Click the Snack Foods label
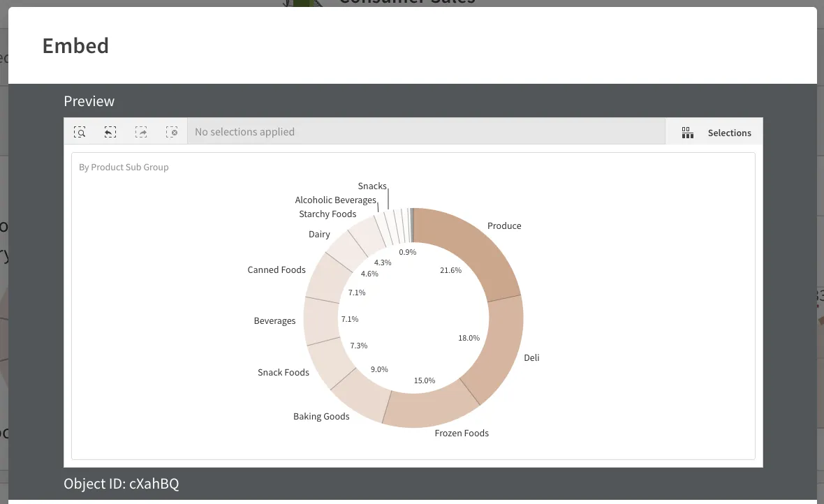This screenshot has width=824, height=504. (x=284, y=372)
